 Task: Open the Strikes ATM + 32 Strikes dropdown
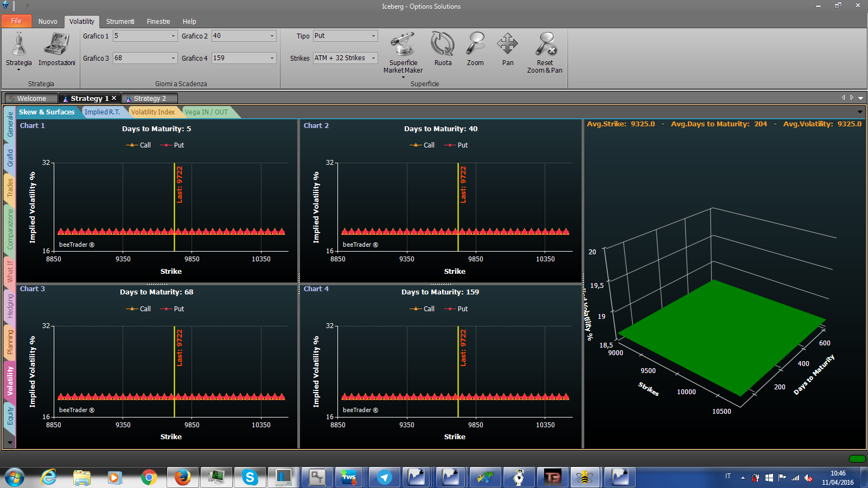tap(345, 58)
